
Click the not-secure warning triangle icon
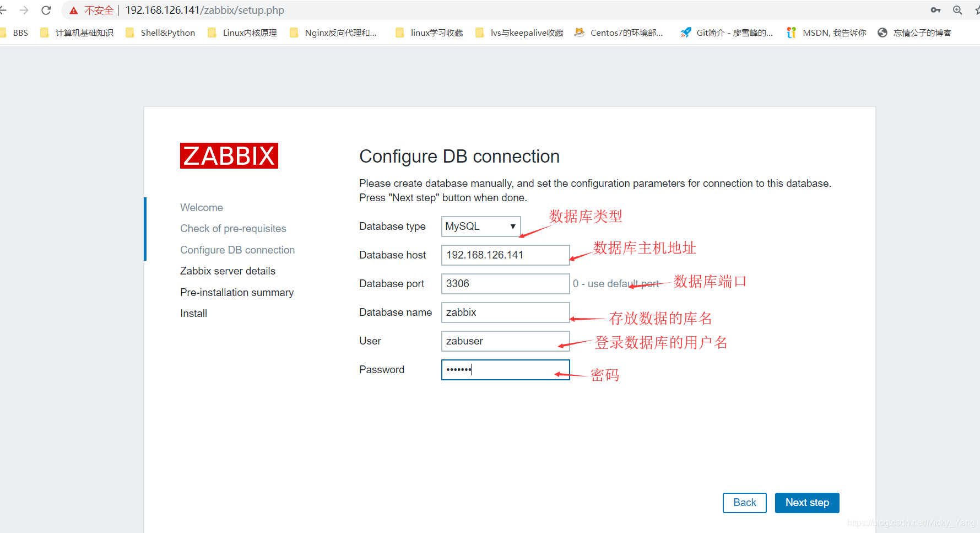[x=74, y=10]
